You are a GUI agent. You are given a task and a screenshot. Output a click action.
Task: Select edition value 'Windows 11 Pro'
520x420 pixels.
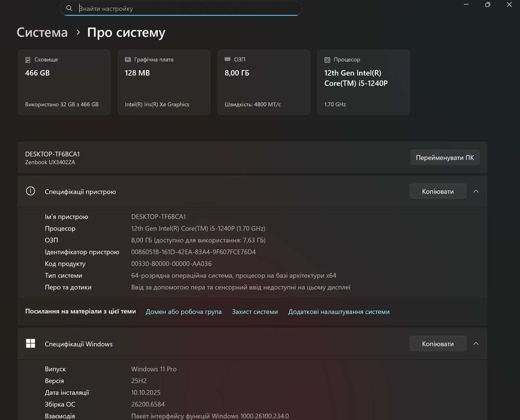[x=154, y=369]
